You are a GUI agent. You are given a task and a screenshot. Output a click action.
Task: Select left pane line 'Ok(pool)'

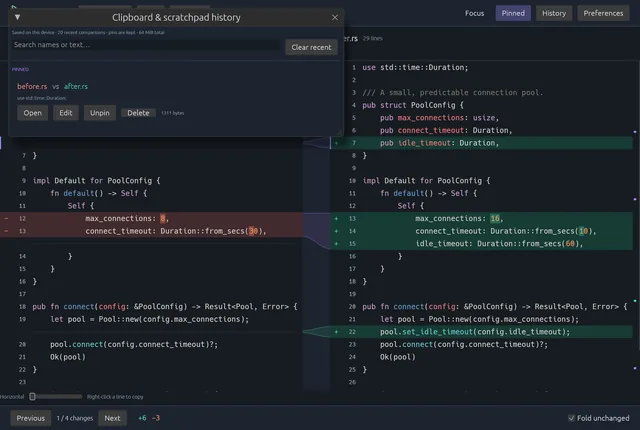coord(68,357)
